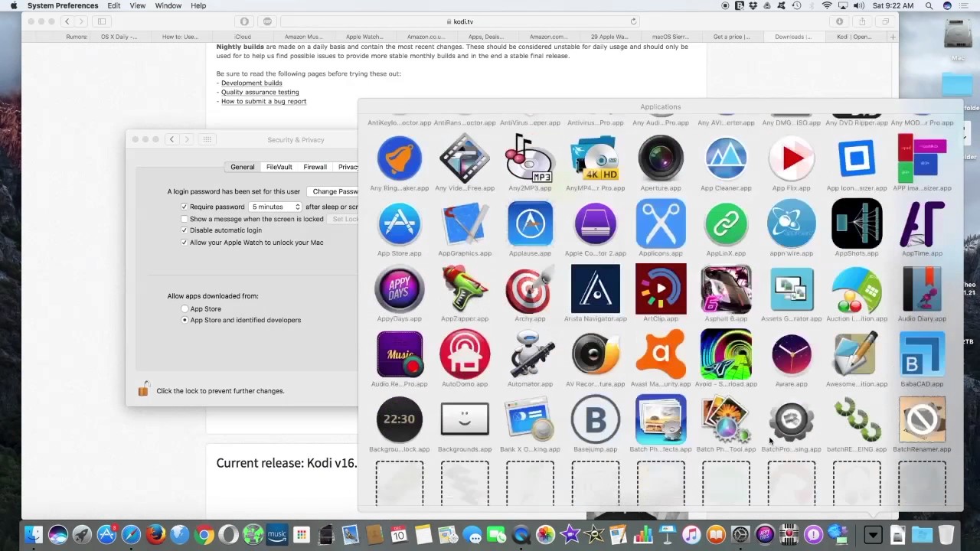This screenshot has height=551, width=980.
Task: Click the lock to prevent further changes
Action: (143, 390)
